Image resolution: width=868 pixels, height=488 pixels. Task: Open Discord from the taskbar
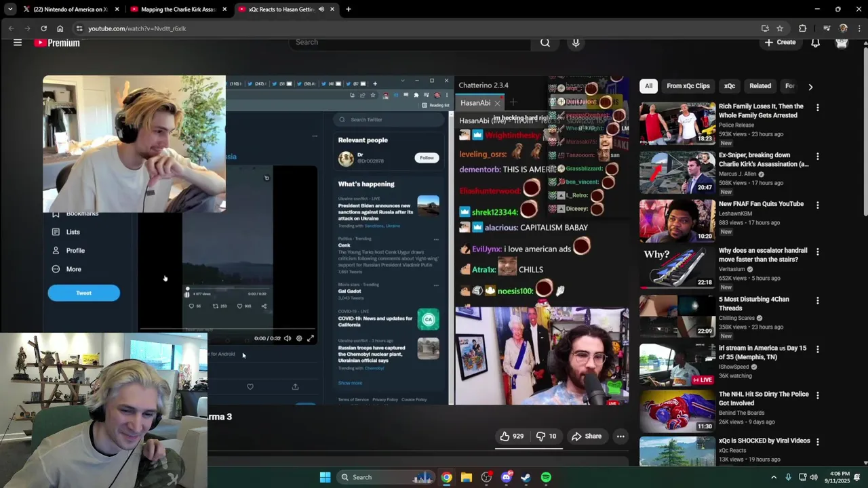[x=506, y=477]
